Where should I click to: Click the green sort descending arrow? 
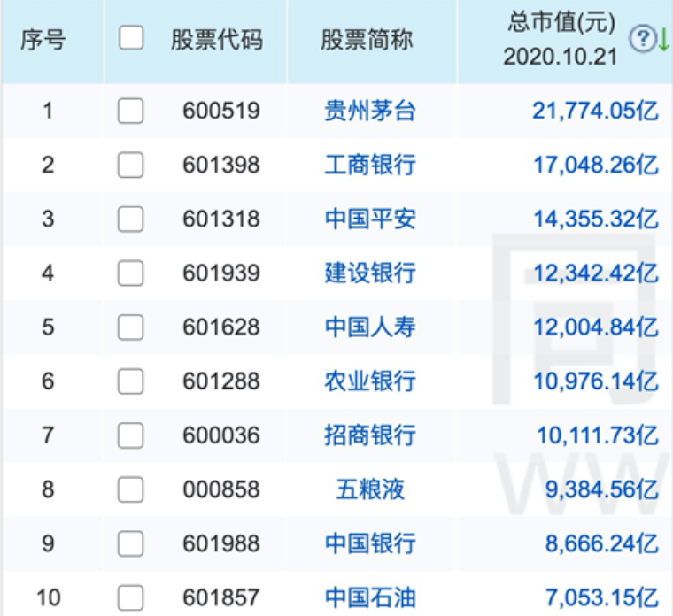tap(662, 40)
